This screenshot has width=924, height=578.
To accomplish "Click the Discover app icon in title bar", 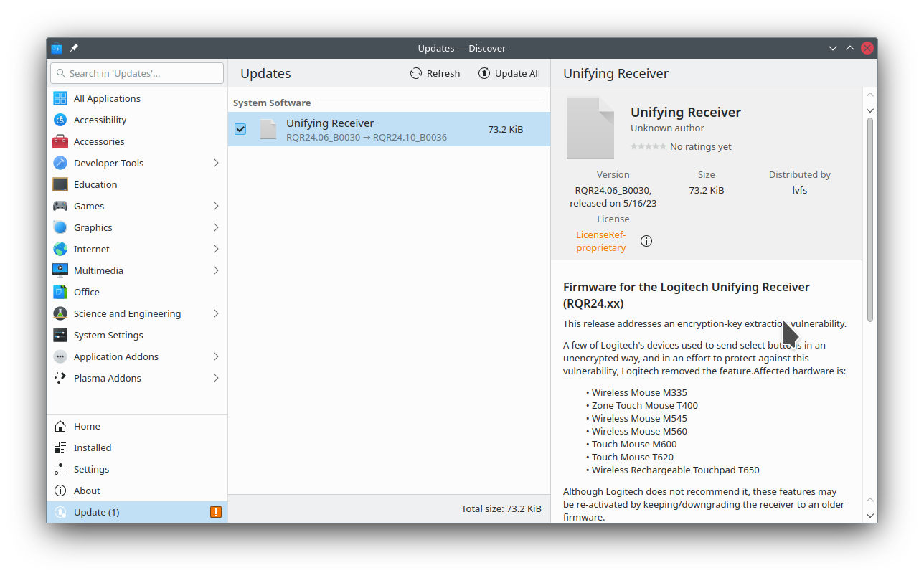I will coord(57,48).
